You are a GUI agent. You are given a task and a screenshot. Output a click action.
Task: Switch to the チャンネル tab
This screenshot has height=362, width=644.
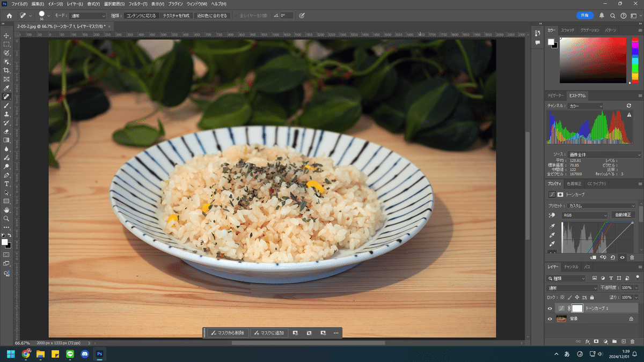pyautogui.click(x=571, y=267)
